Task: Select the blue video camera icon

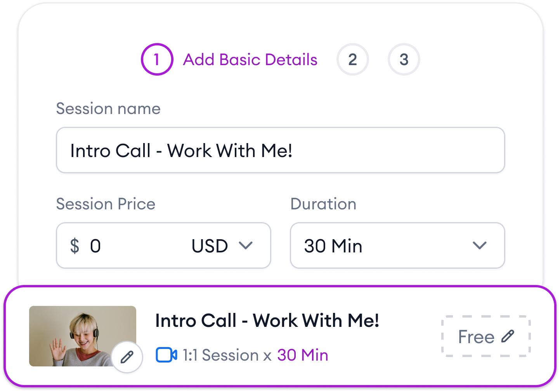Action: tap(166, 355)
